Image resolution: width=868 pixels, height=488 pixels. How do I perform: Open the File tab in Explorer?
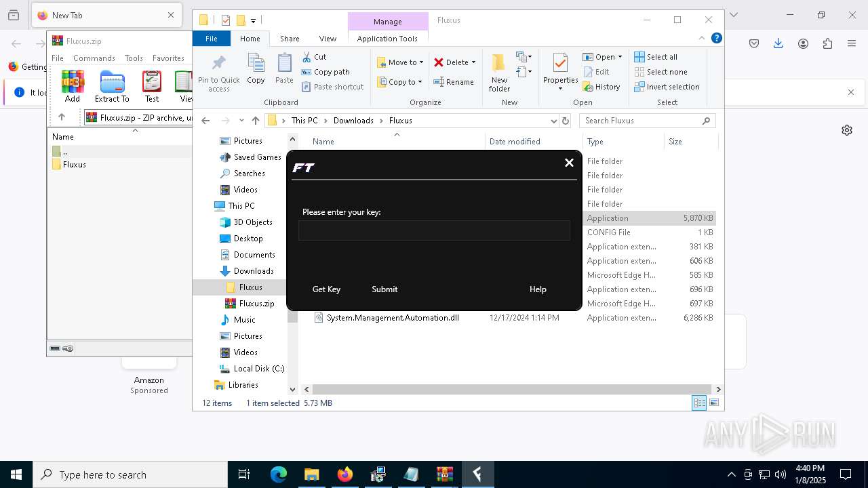(212, 39)
